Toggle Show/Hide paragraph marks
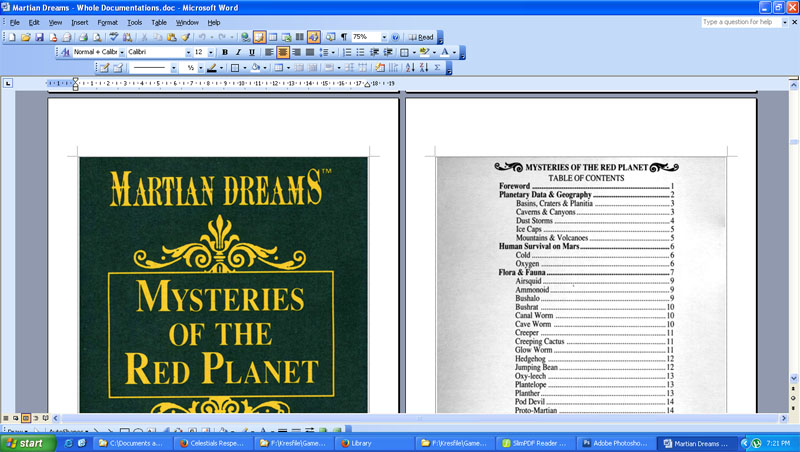This screenshot has width=800, height=452. click(344, 37)
